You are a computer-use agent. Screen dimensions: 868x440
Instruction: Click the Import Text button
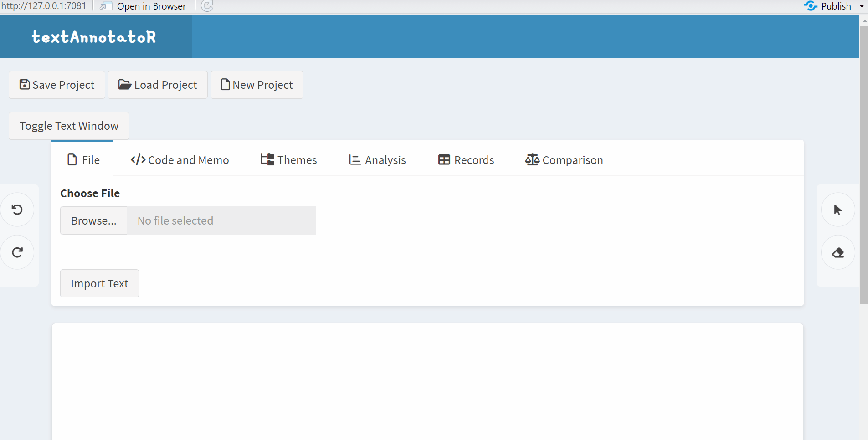click(x=100, y=283)
